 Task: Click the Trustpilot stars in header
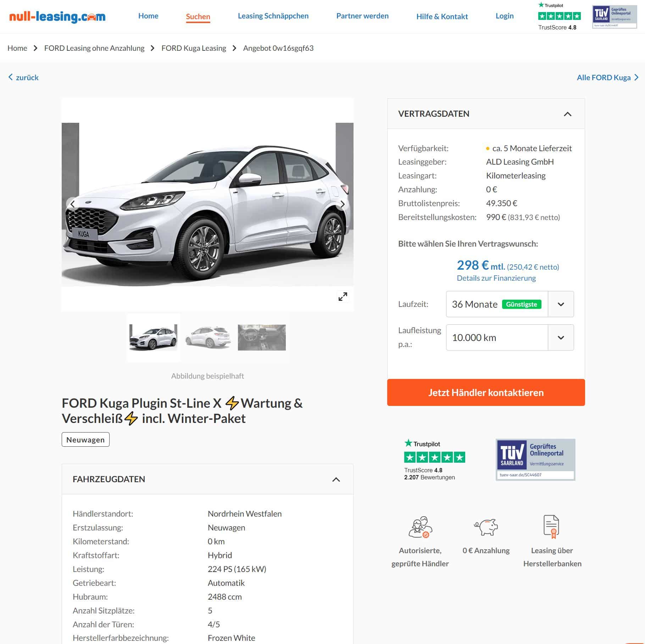click(x=559, y=16)
